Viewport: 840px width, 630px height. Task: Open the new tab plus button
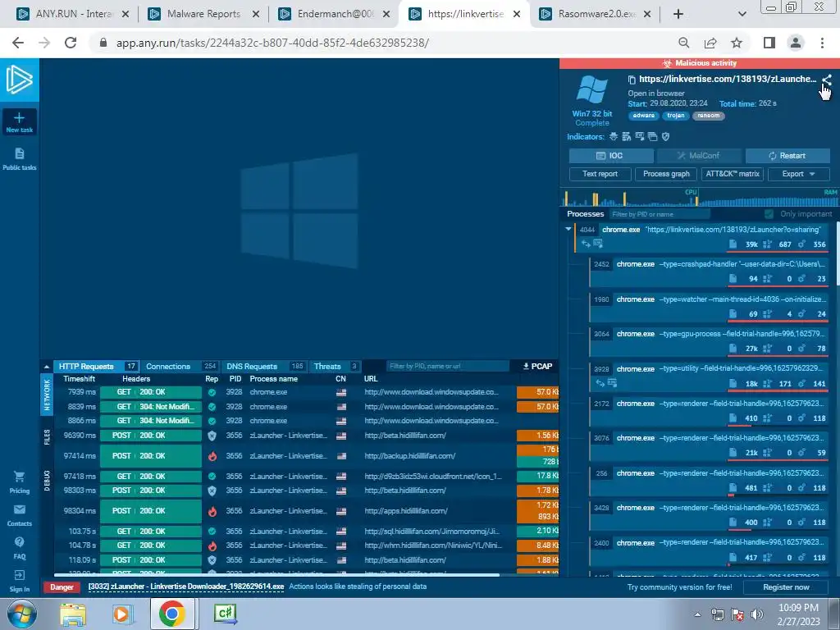(x=678, y=14)
